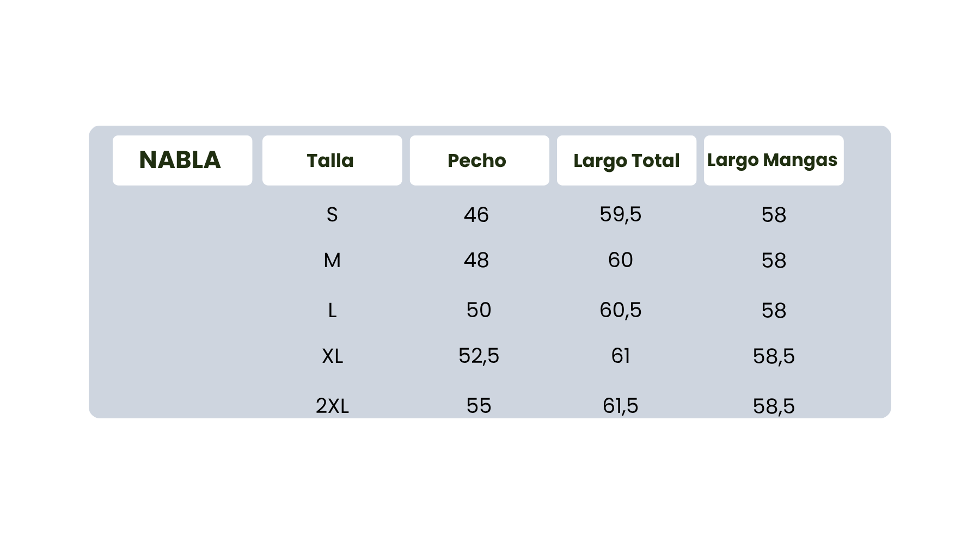Click the XL size row label
980x544 pixels.
pos(333,356)
